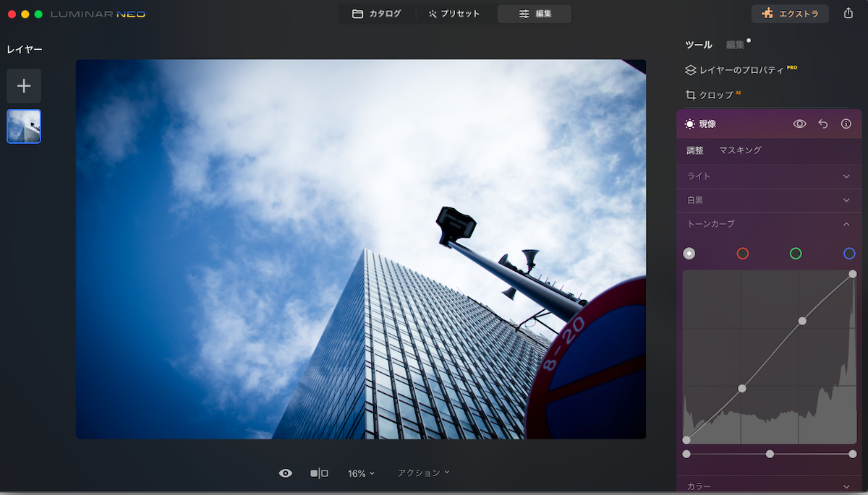Toggle before/after split compare view
868x495 pixels.
pyautogui.click(x=319, y=473)
